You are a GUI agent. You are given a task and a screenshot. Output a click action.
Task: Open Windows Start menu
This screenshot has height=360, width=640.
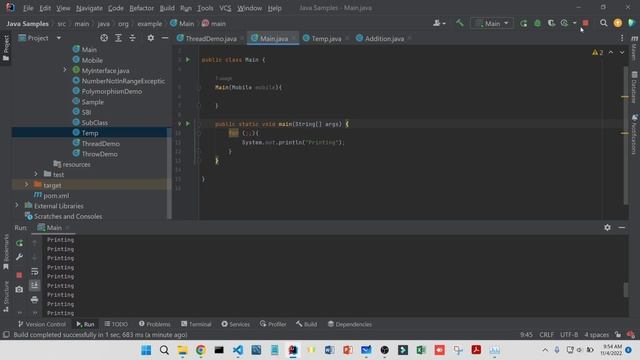pos(146,350)
